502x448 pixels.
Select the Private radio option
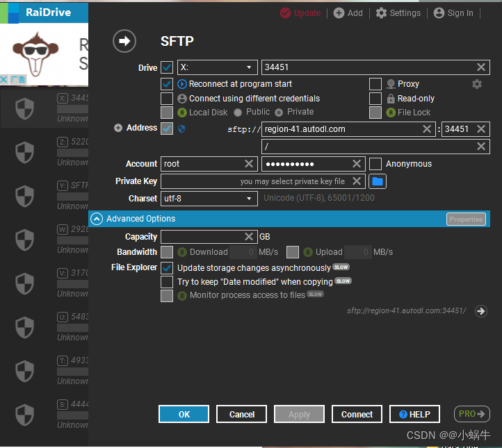point(279,113)
